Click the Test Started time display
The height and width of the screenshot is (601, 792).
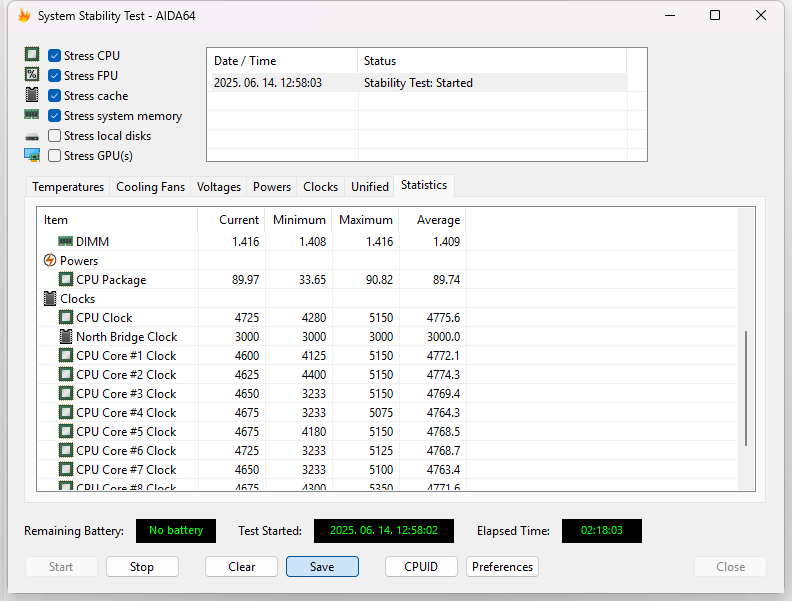coord(384,530)
